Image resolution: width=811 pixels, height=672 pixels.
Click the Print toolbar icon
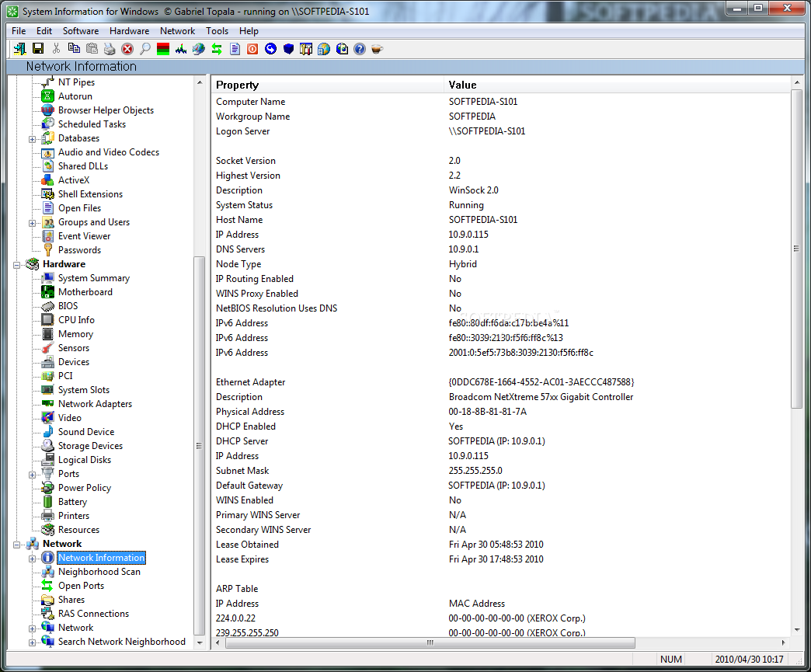109,49
